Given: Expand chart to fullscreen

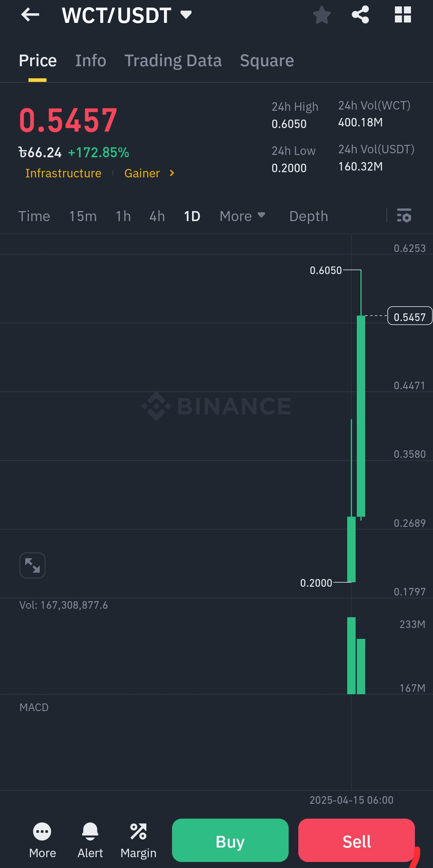Looking at the screenshot, I should 32,565.
